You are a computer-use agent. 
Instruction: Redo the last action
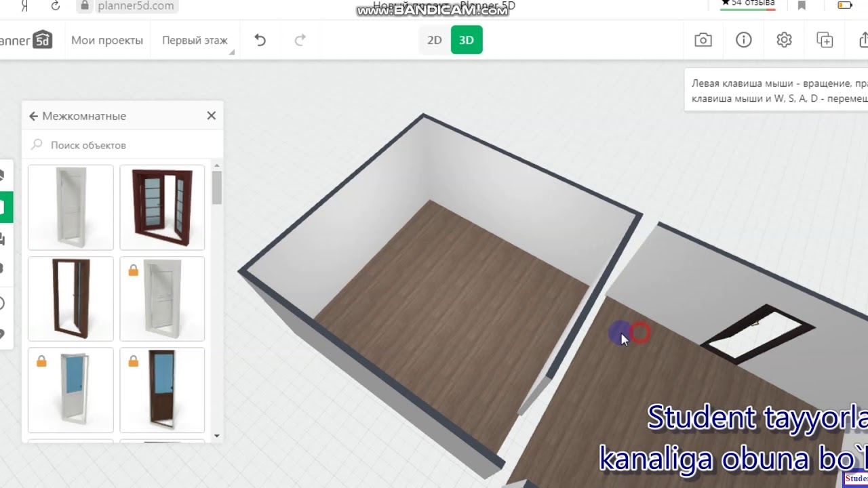300,41
